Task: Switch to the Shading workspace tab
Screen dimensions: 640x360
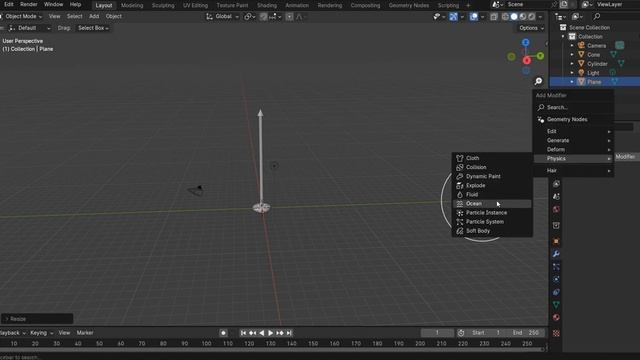Action: click(x=267, y=5)
